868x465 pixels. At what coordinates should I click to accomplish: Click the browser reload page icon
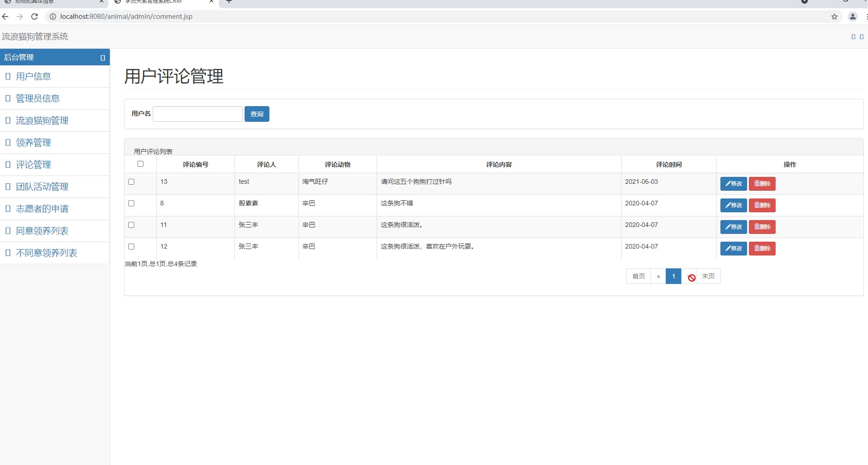tap(34, 17)
